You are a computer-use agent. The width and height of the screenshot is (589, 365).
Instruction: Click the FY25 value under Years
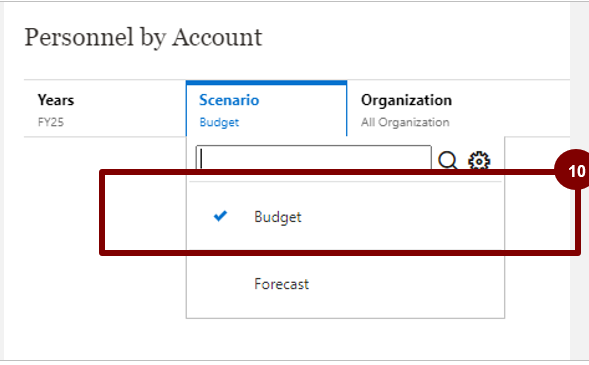coord(51,122)
